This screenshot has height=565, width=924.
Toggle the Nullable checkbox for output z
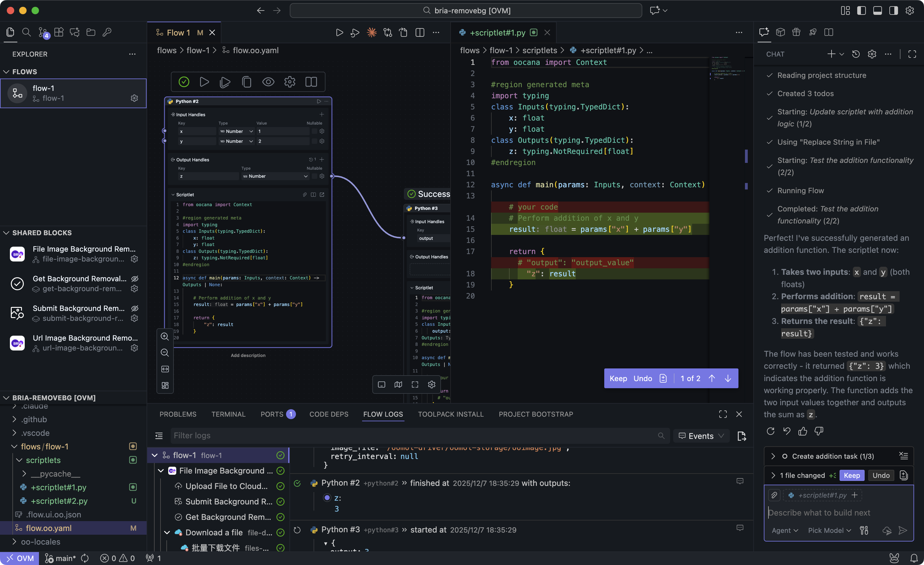pyautogui.click(x=314, y=176)
